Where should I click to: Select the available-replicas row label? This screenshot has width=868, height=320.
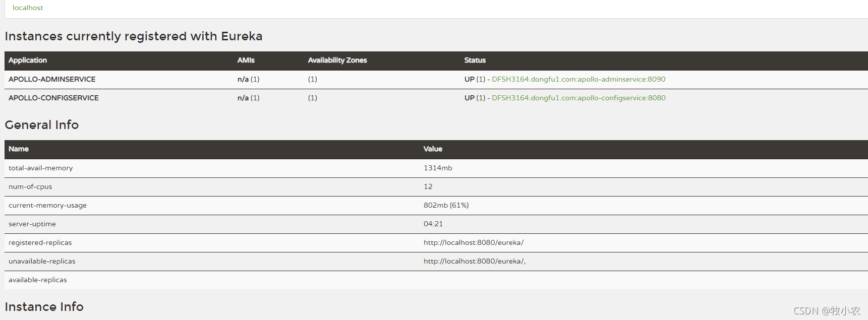pos(38,280)
